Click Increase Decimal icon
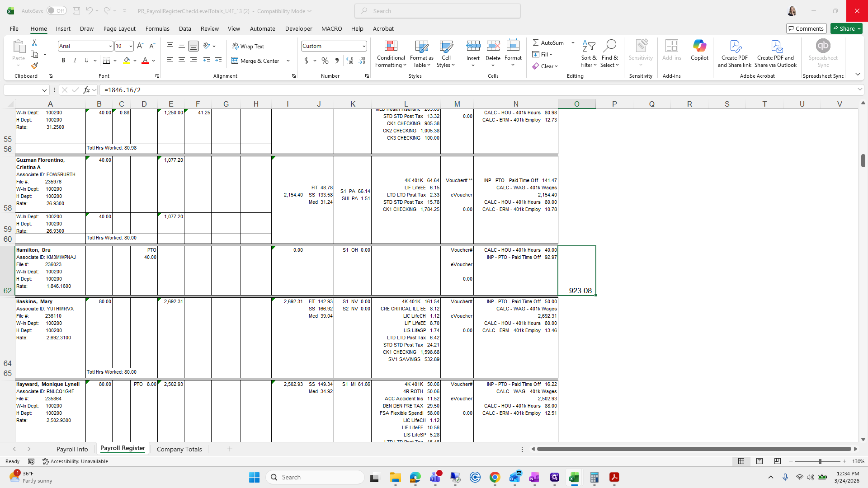Image resolution: width=868 pixels, height=488 pixels. coord(350,61)
